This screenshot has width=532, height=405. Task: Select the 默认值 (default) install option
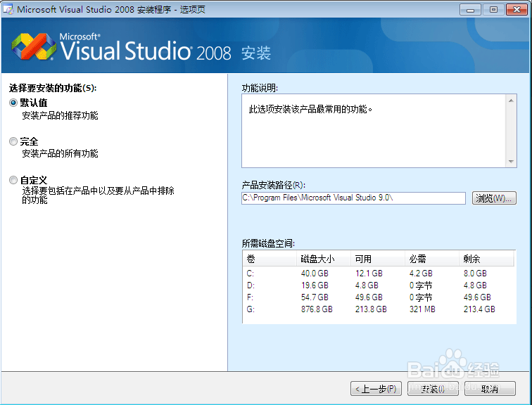pos(13,103)
